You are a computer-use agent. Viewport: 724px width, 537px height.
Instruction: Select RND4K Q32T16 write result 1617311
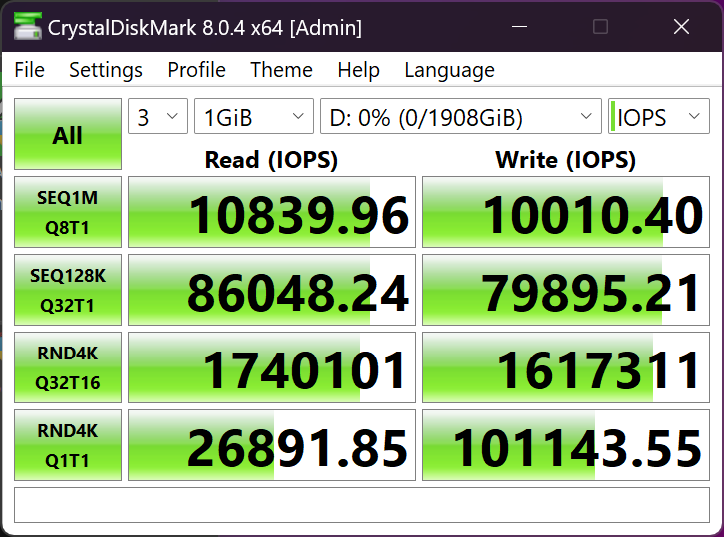coord(566,368)
